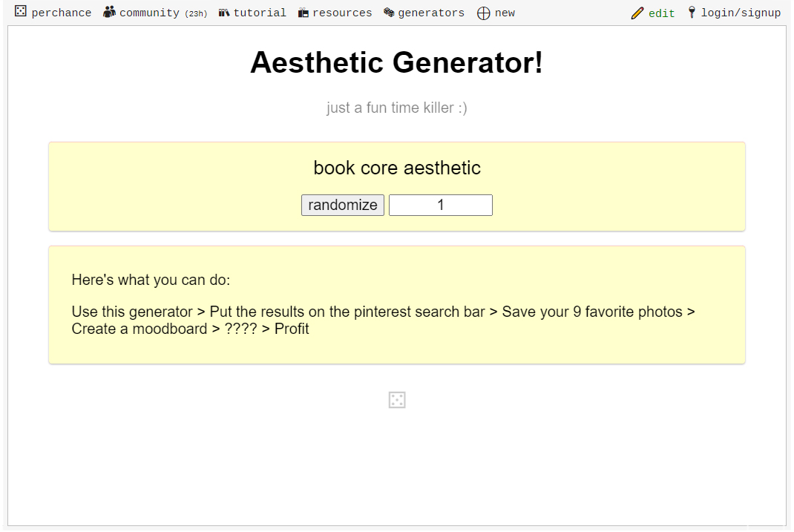The width and height of the screenshot is (794, 532).
Task: Click the resources icon in top bar
Action: tap(304, 13)
